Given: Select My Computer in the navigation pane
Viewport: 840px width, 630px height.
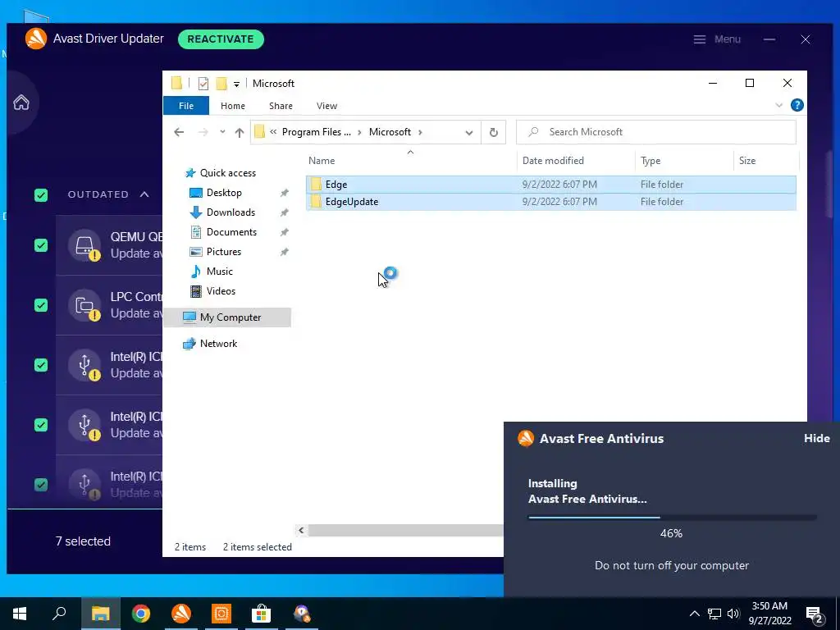Looking at the screenshot, I should (231, 317).
